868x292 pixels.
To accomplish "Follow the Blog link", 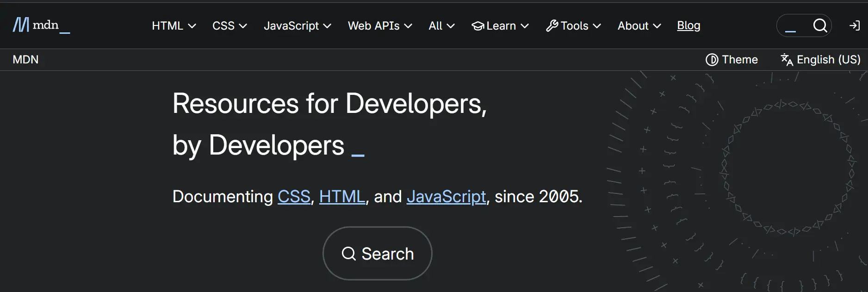I will tap(688, 25).
